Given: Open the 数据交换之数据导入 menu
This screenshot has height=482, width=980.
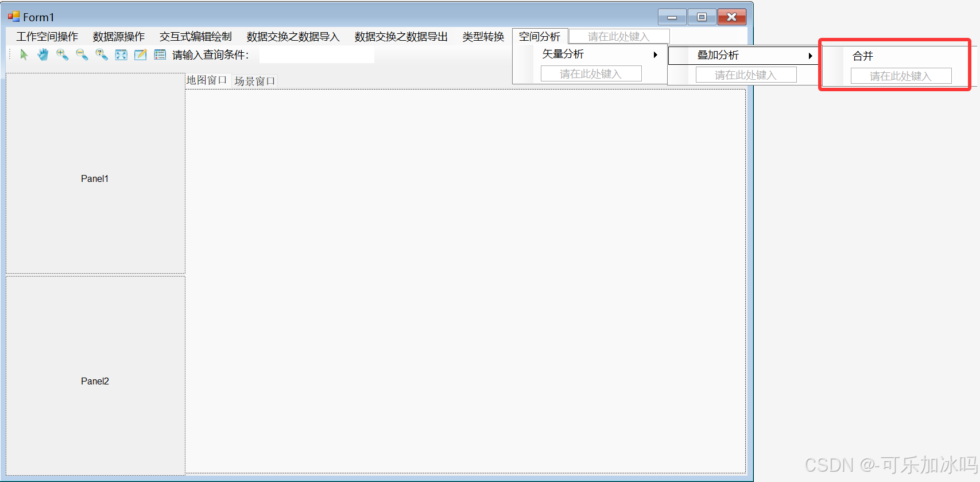Looking at the screenshot, I should click(293, 37).
